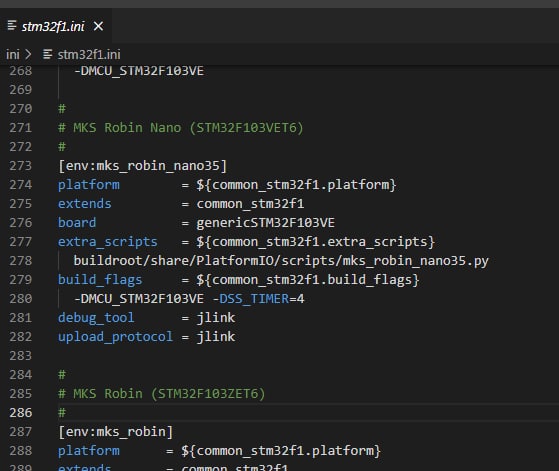The height and width of the screenshot is (471, 559).
Task: Click line number 271 in gutter
Action: click(x=21, y=128)
